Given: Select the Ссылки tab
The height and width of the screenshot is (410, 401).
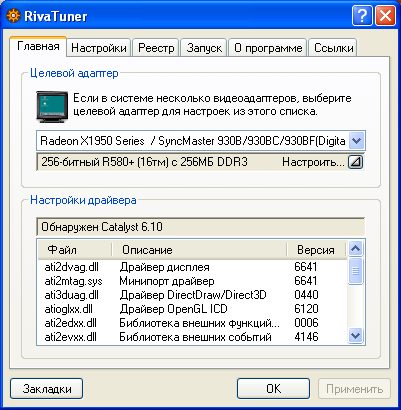Looking at the screenshot, I should tap(333, 48).
